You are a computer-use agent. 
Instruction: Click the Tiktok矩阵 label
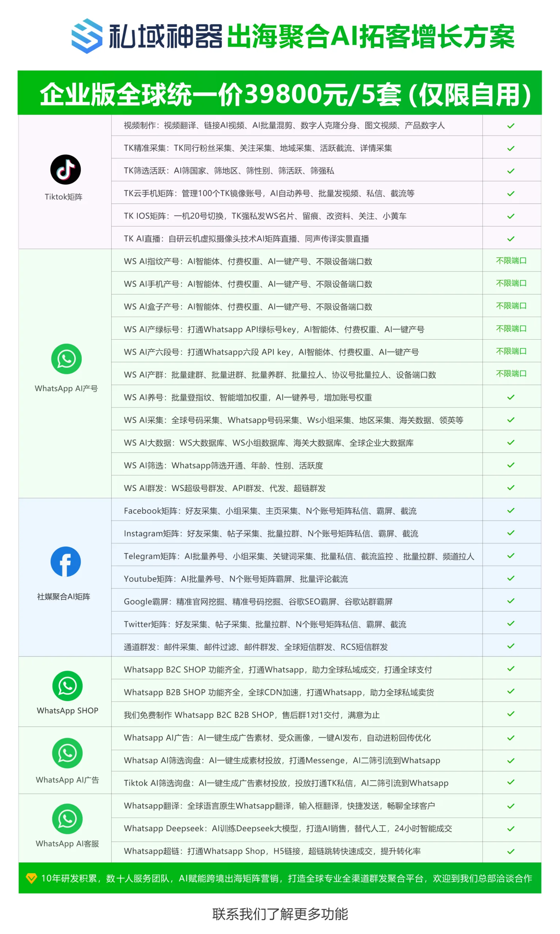coord(63,197)
